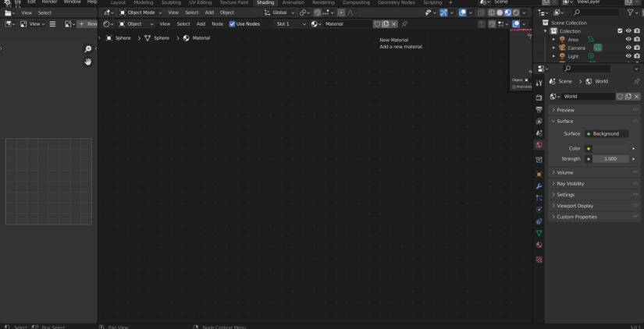
Task: Toggle Collection exclude checkbox in outliner
Action: [x=620, y=30]
